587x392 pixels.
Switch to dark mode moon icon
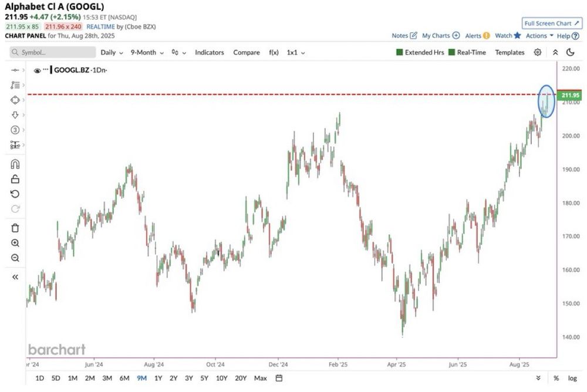(x=571, y=52)
